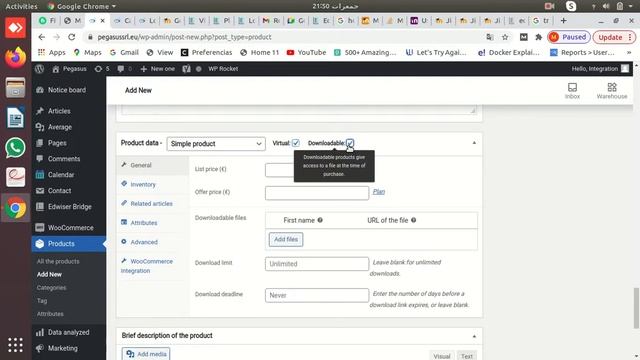
Task: Switch editor to Visual mode
Action: 442,356
